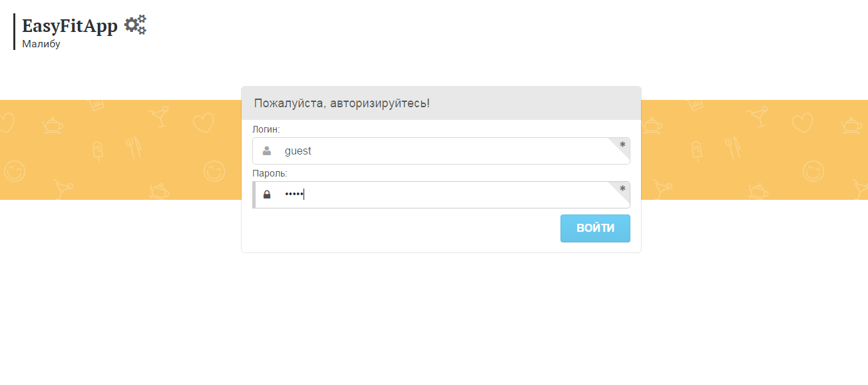
Task: Click the EasyFitApp logo title
Action: tap(70, 26)
